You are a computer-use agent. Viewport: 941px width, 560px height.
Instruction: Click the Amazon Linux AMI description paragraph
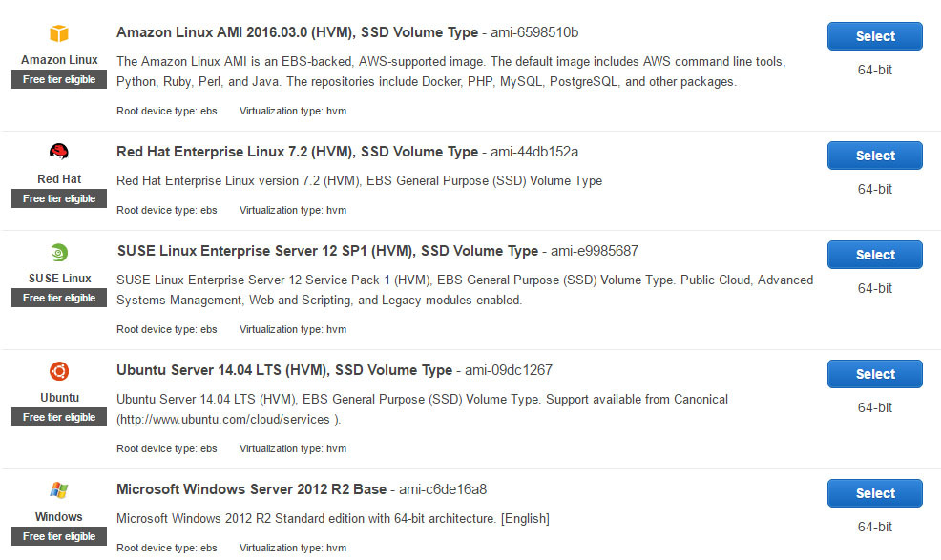pos(451,72)
